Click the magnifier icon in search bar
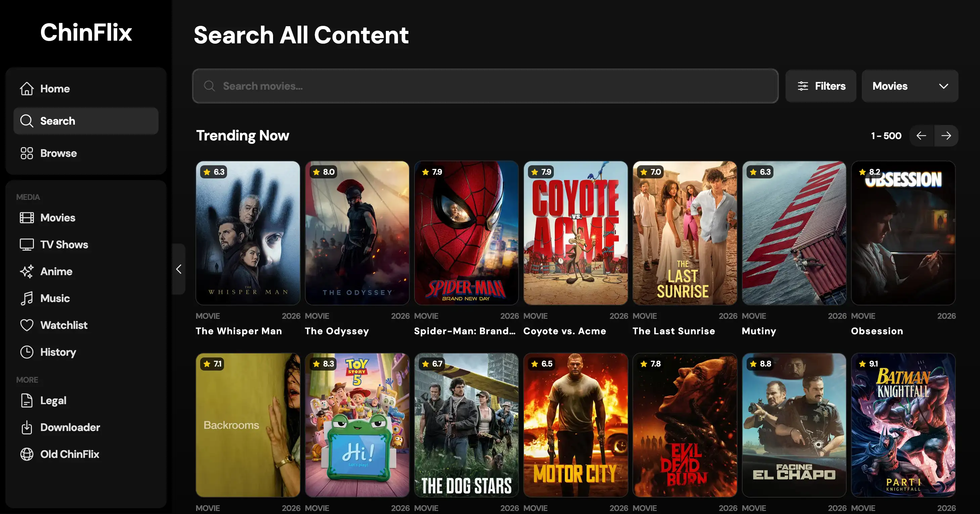The image size is (980, 514). pos(209,86)
